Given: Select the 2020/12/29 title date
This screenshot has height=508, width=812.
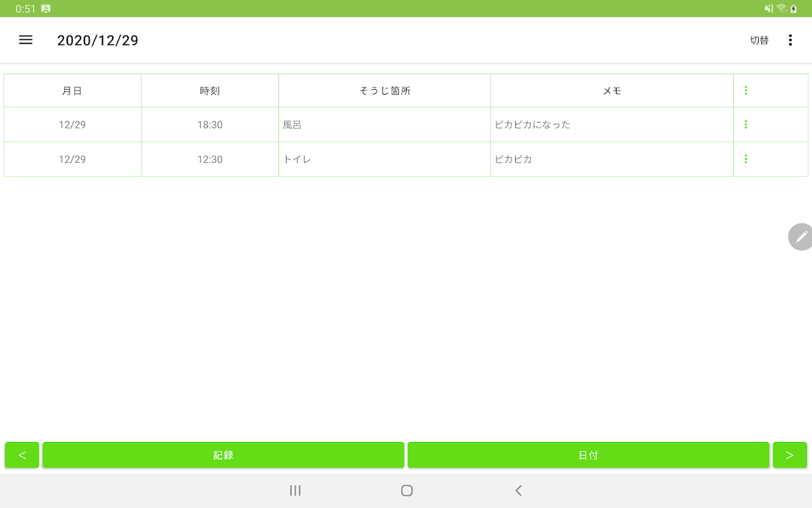Looking at the screenshot, I should coord(98,41).
